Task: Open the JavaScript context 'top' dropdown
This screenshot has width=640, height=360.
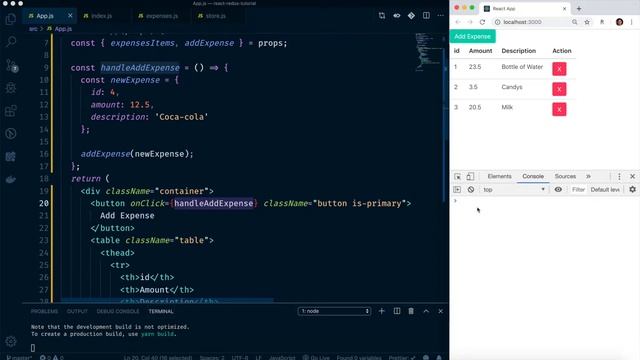Action: (x=514, y=189)
